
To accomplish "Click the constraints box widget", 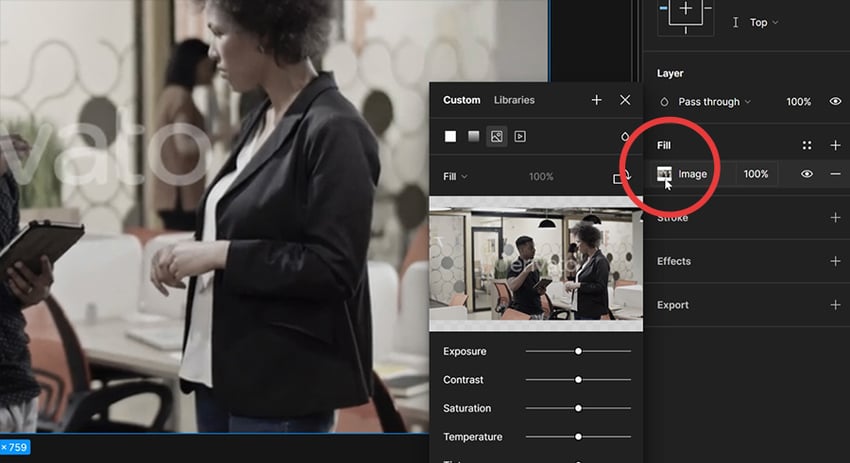I will click(686, 15).
